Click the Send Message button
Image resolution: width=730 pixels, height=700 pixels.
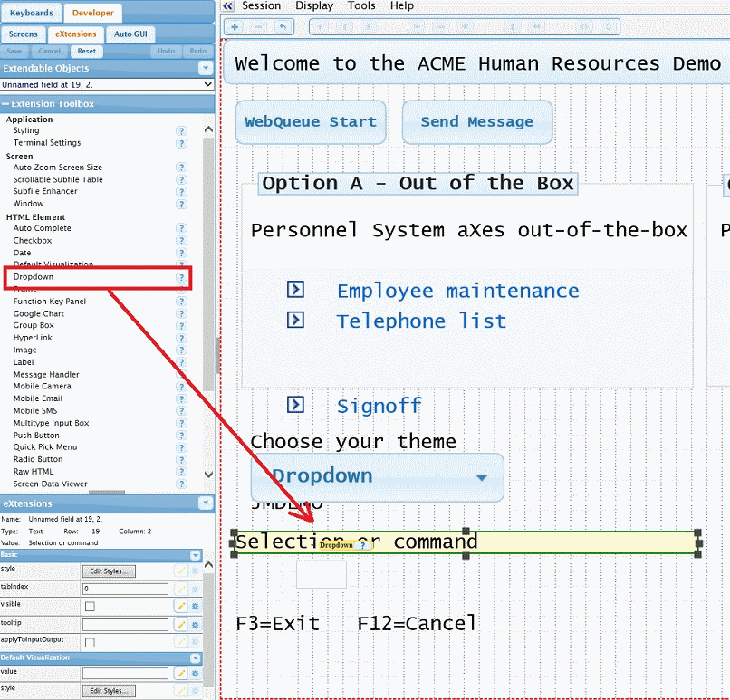coord(476,122)
